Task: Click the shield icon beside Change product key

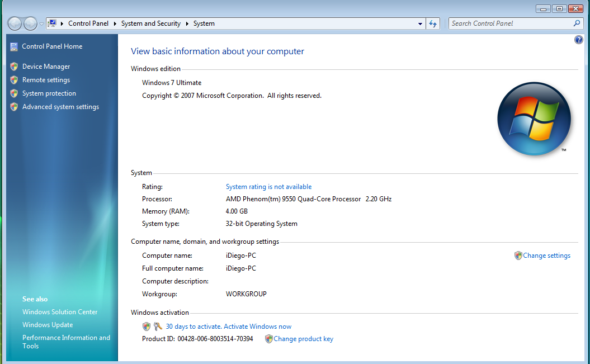Action: coord(268,339)
